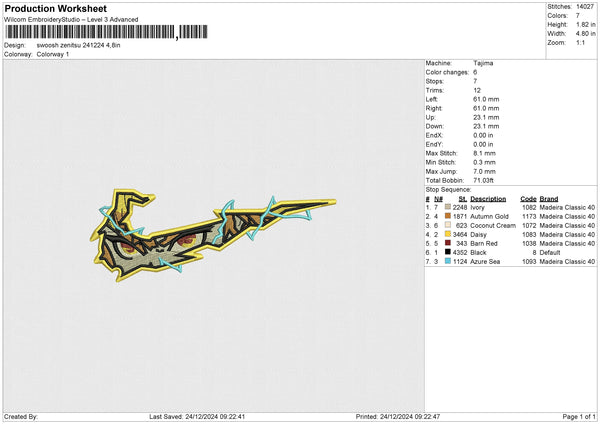Click the Last Saved timestamp 24/12/2024 09:22:41
Screen dimensions: 600x424
pos(215,417)
